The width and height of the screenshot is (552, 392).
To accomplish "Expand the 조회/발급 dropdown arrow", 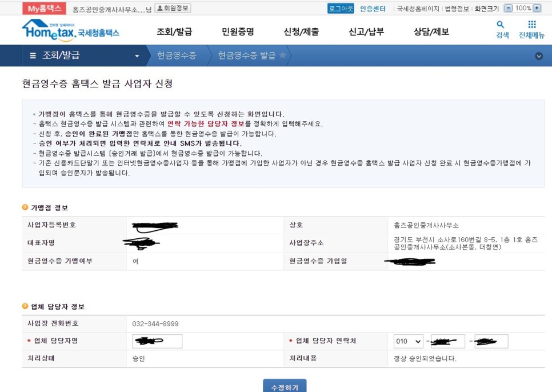I will pyautogui.click(x=137, y=56).
